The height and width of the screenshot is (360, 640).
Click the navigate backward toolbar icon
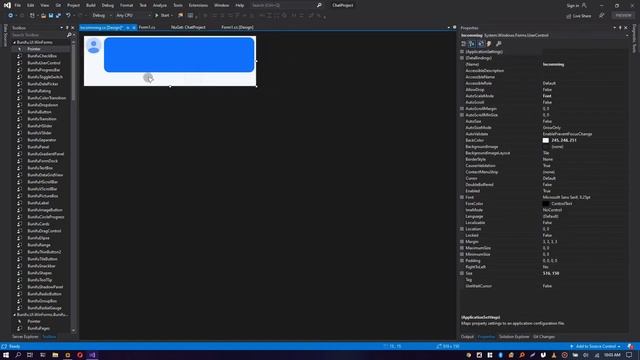point(10,16)
